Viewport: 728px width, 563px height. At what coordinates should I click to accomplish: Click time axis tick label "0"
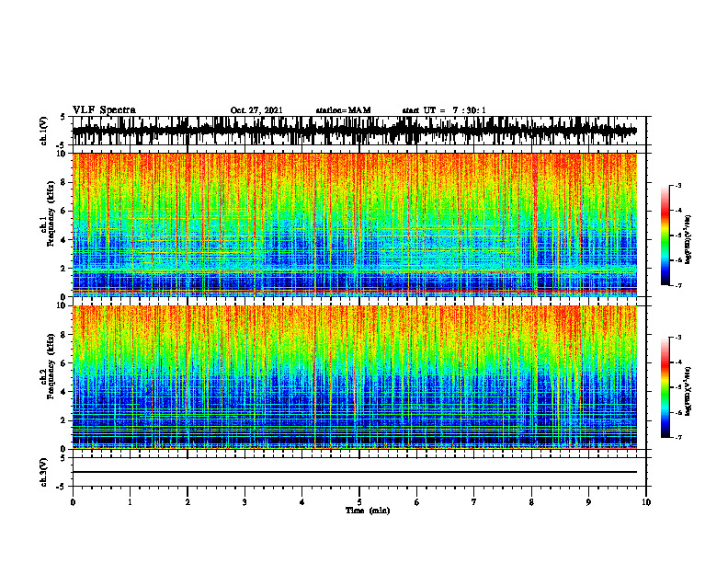(73, 502)
